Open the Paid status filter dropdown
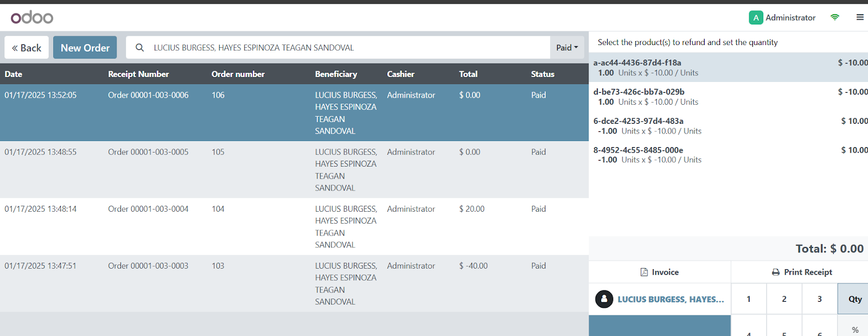 point(567,48)
